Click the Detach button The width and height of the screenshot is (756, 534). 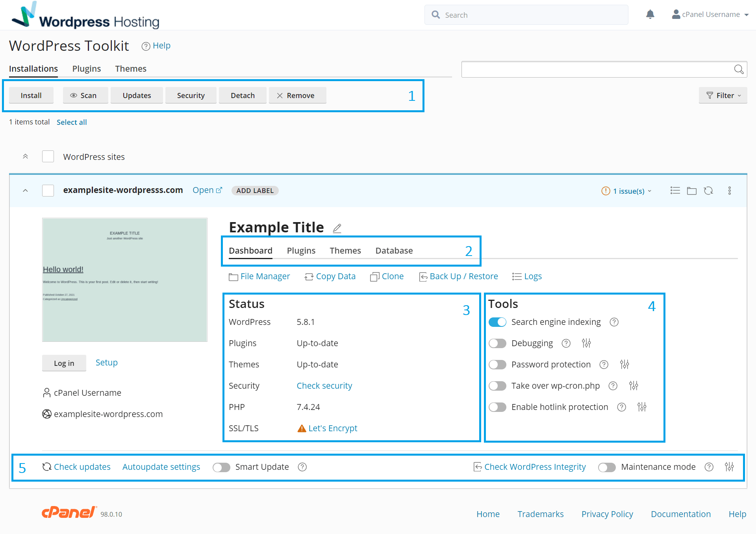[x=243, y=95]
